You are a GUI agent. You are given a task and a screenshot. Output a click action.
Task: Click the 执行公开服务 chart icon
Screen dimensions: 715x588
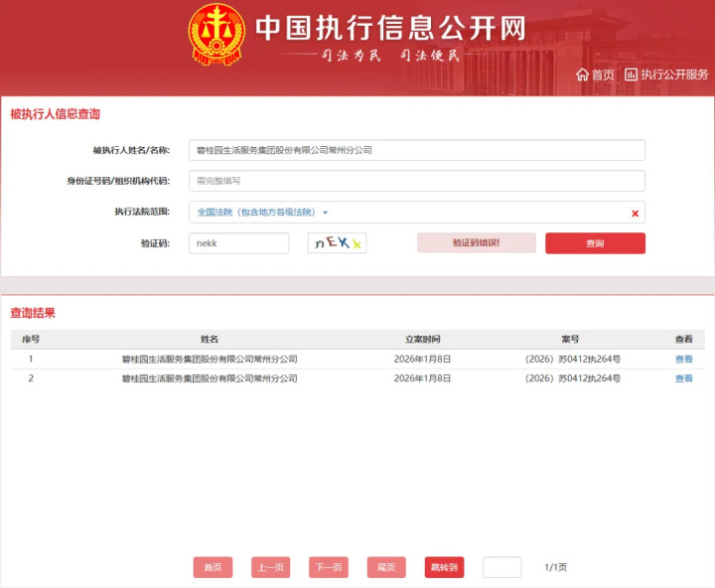pyautogui.click(x=631, y=74)
